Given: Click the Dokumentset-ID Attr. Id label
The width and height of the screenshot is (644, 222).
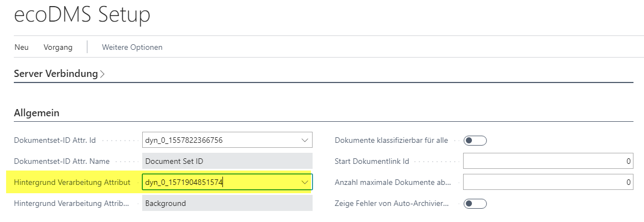Looking at the screenshot, I should click(55, 140).
